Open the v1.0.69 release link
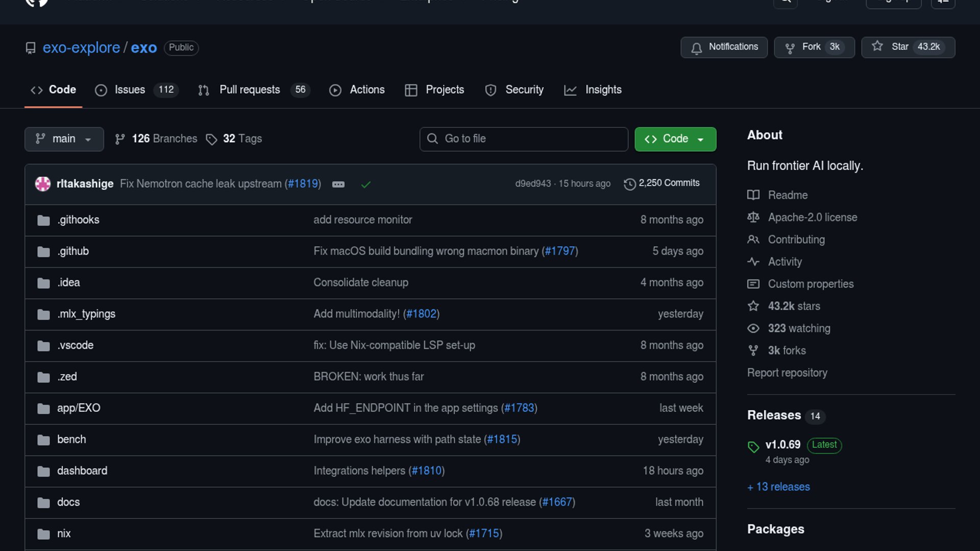The height and width of the screenshot is (551, 980). point(783,444)
